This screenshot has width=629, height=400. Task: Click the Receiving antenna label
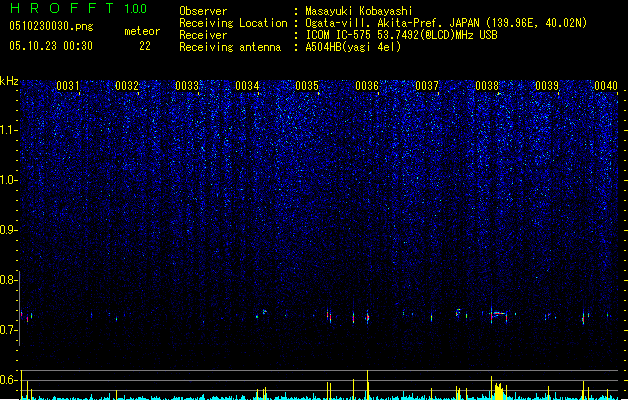pyautogui.click(x=230, y=47)
